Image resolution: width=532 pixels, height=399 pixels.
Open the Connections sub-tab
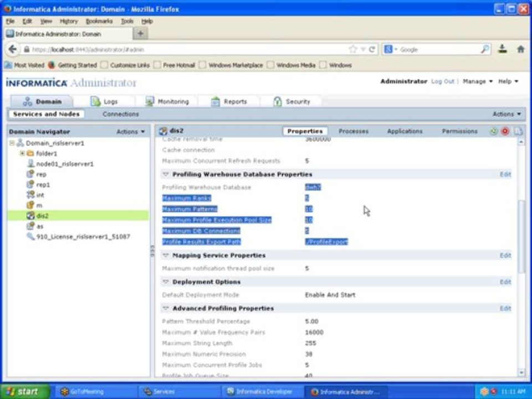(120, 114)
